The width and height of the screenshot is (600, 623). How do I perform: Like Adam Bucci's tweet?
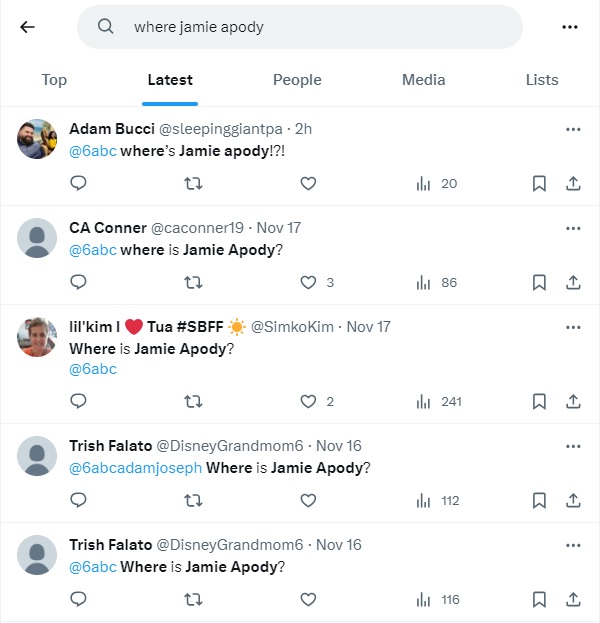[308, 183]
